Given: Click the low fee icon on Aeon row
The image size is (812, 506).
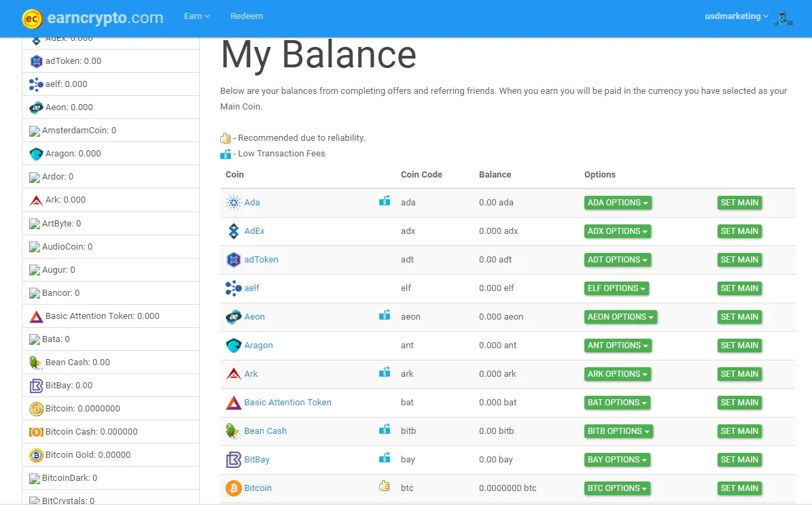Looking at the screenshot, I should [384, 315].
